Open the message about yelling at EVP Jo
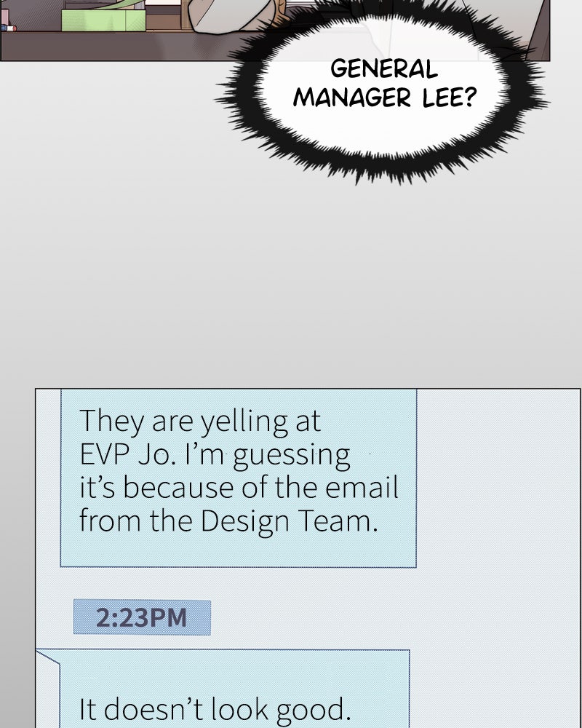Image resolution: width=582 pixels, height=728 pixels. (x=238, y=478)
